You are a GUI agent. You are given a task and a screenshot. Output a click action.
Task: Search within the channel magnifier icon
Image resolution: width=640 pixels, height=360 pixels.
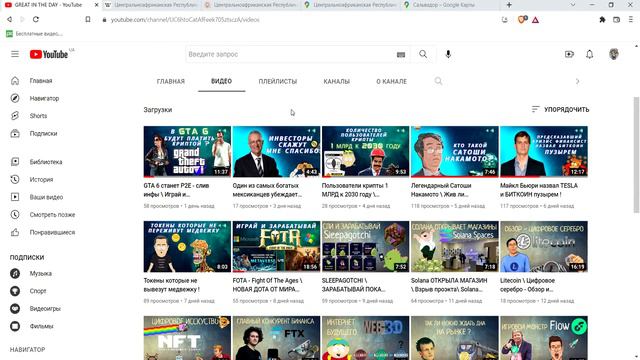(x=438, y=81)
